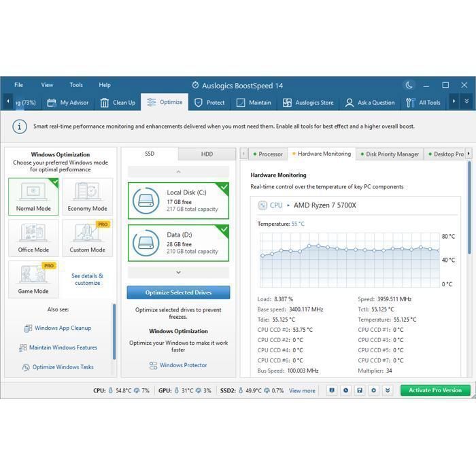This screenshot has width=476, height=476.
Task: Click the info circle icon
Action: [x=20, y=126]
